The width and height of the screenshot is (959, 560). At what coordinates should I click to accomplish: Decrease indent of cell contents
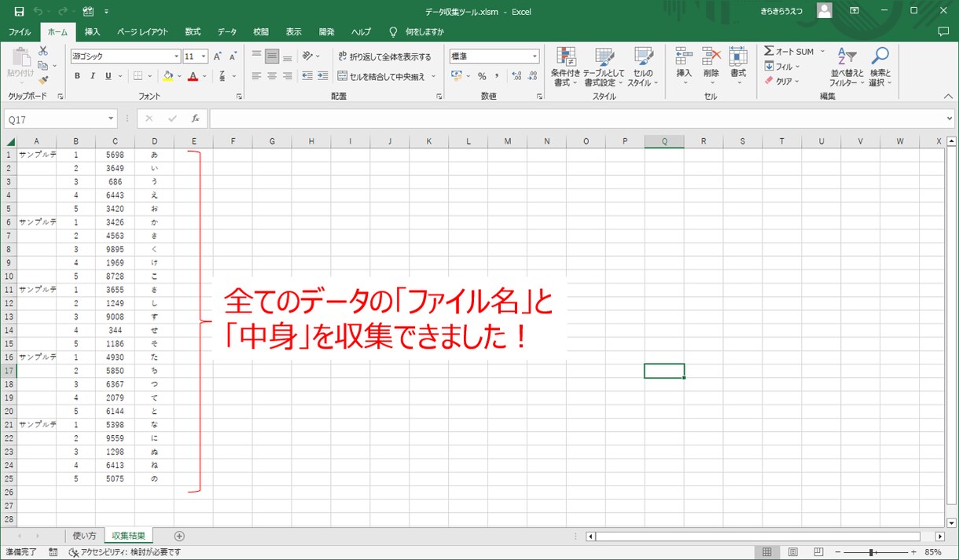tap(307, 76)
